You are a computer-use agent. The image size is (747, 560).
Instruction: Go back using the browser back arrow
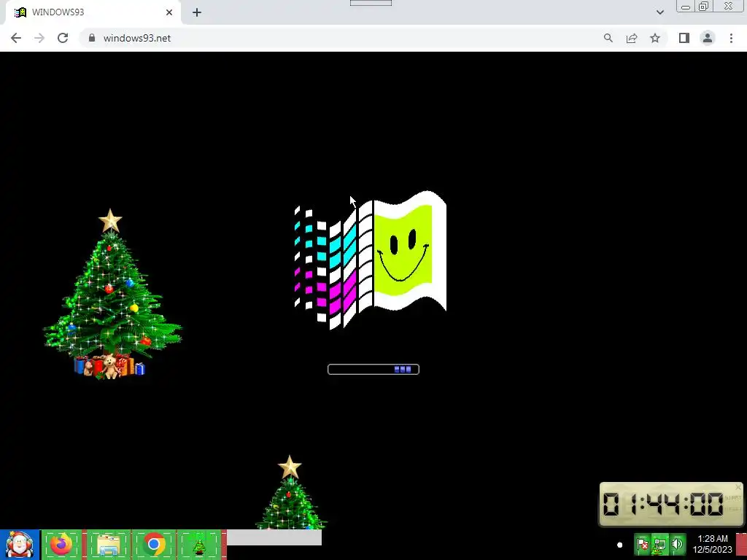[16, 38]
